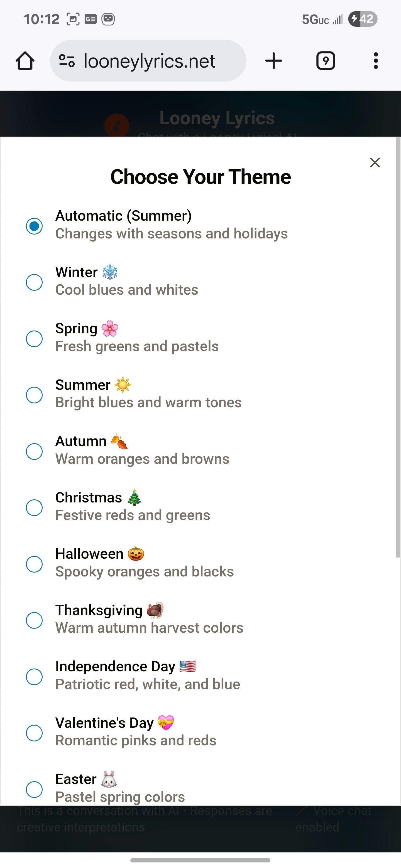Viewport: 401px width, 868px height.
Task: Open Chrome's three-dot overflow menu
Action: tap(376, 61)
